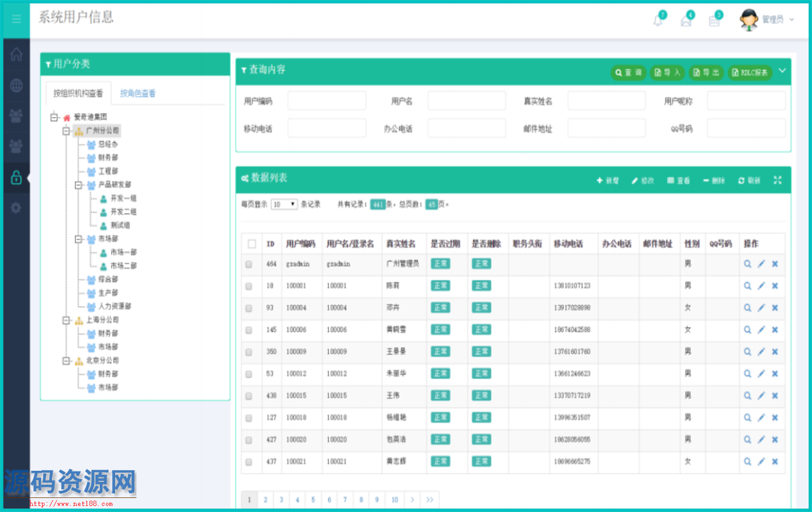Click the 删除 delete toolbar button
This screenshot has height=512, width=812.
click(714, 181)
